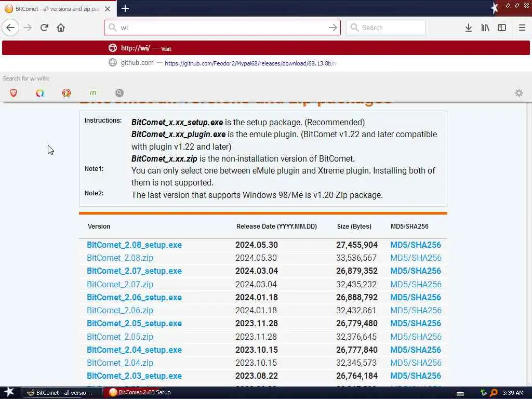This screenshot has height=399, width=532.
Task: Open the taskbar start star icon
Action: click(x=9, y=392)
